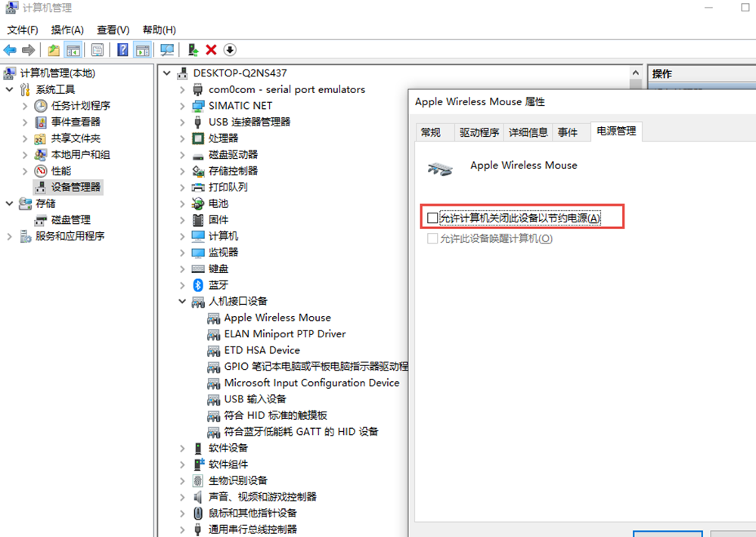The height and width of the screenshot is (537, 756).
Task: Click Scan for hardware changes monitor icon
Action: pyautogui.click(x=167, y=50)
